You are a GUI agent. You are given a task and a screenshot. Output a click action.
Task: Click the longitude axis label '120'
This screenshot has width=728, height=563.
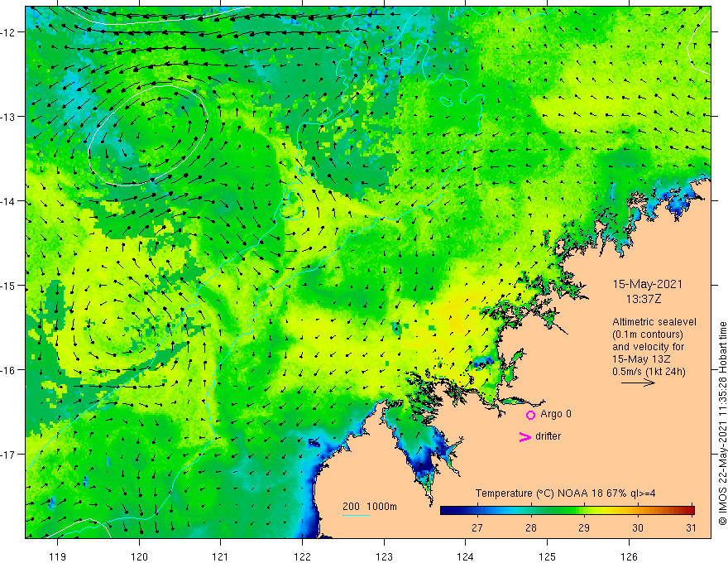139,556
